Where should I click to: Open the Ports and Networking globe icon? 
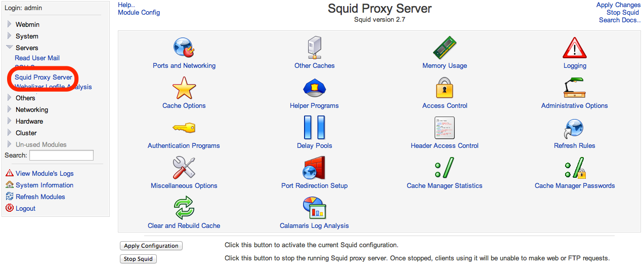point(184,48)
